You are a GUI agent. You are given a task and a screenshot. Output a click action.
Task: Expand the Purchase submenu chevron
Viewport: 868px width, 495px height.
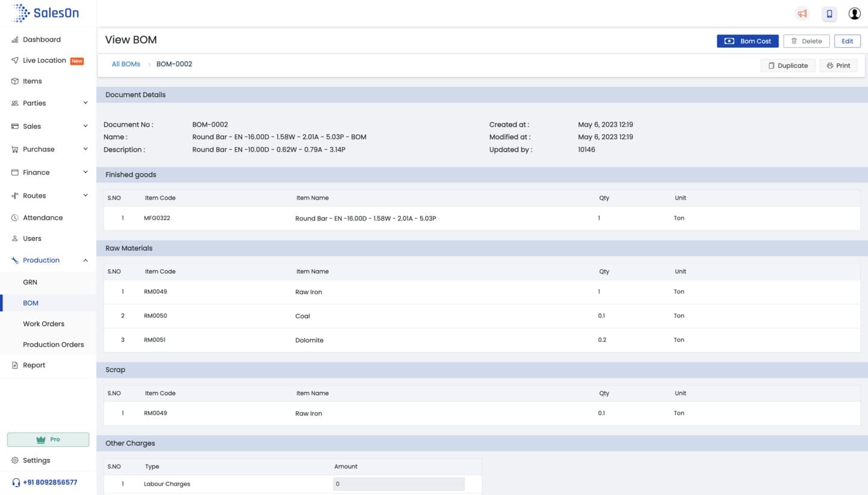(x=86, y=149)
